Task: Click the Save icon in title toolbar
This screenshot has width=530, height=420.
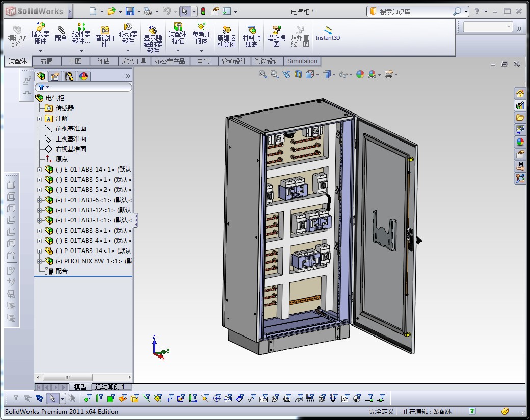Action: (130, 12)
